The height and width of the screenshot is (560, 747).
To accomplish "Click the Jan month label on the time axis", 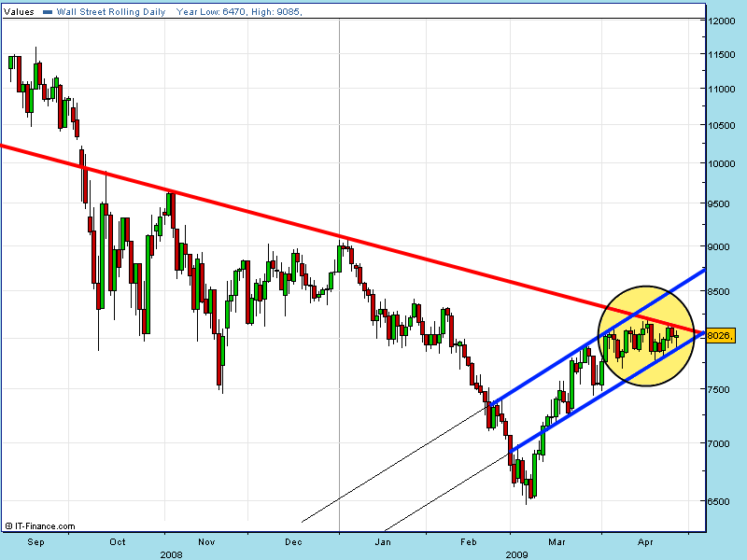I will coord(382,540).
